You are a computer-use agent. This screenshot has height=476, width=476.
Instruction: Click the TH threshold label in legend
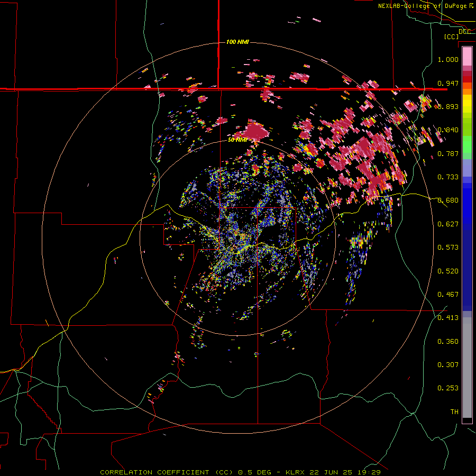click(454, 412)
